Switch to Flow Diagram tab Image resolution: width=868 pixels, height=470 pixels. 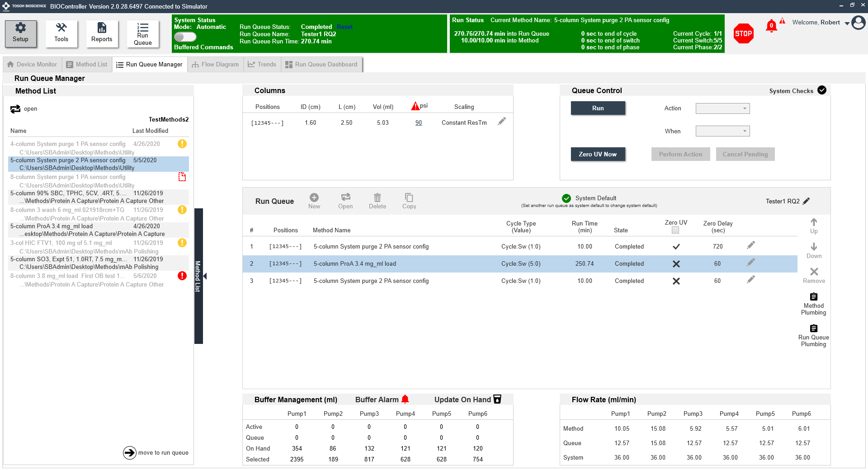point(215,65)
